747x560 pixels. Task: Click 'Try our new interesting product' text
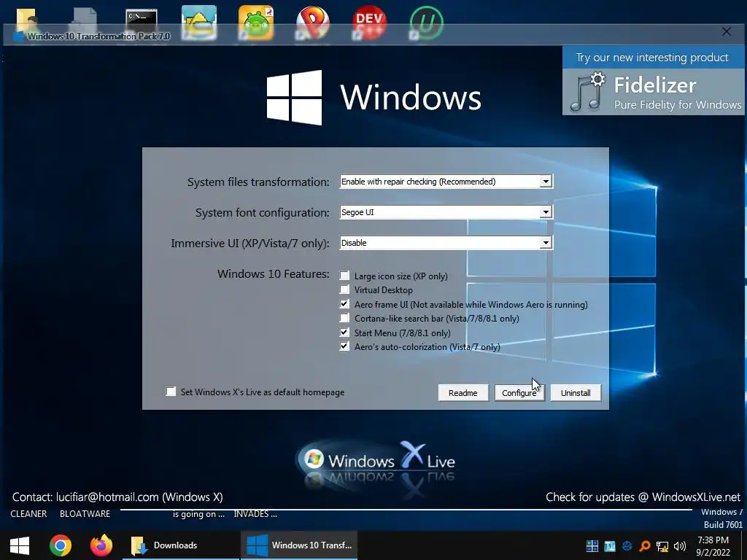click(652, 58)
